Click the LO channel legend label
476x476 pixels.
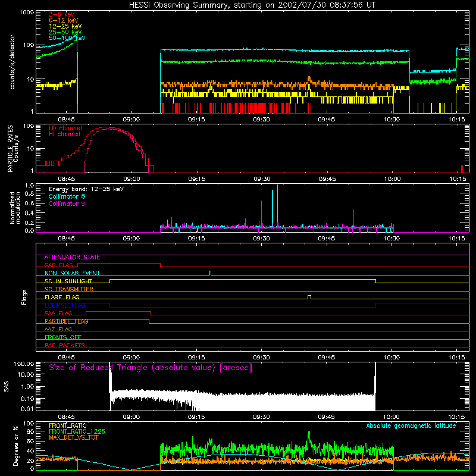click(65, 128)
